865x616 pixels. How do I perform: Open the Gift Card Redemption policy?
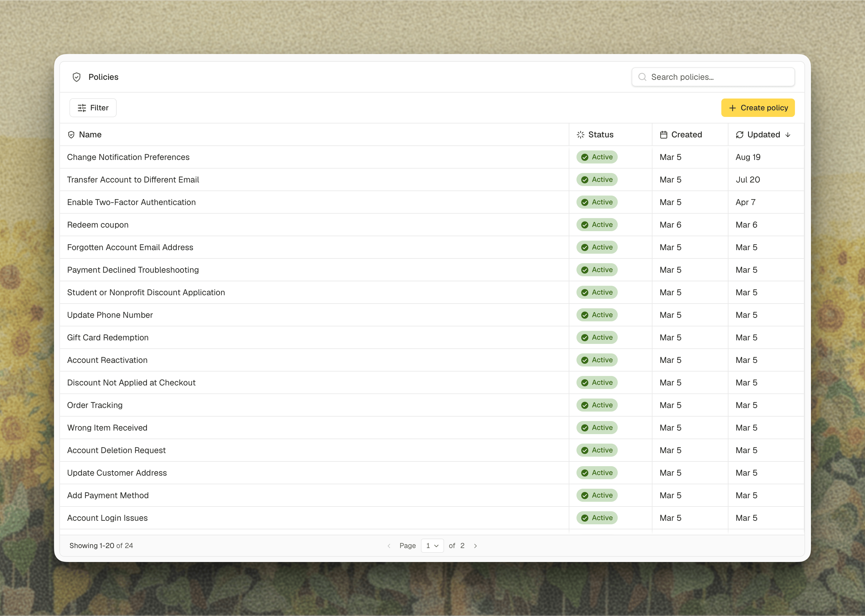pyautogui.click(x=108, y=338)
